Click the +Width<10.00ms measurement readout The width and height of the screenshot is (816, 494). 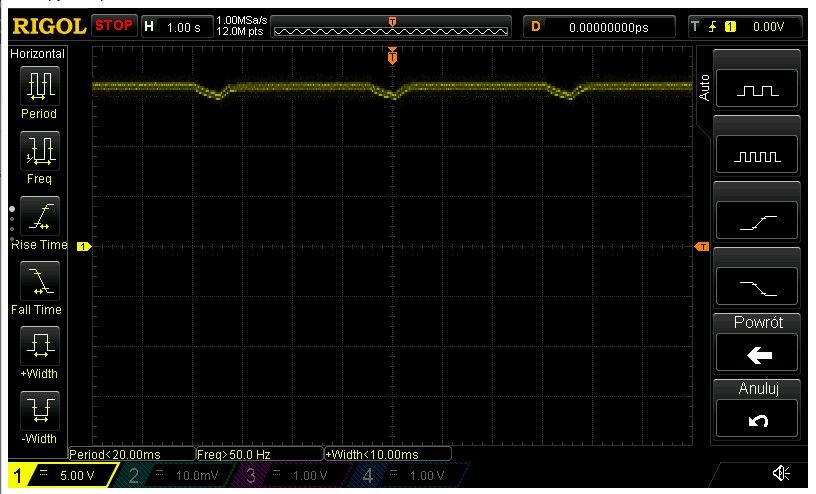click(388, 454)
